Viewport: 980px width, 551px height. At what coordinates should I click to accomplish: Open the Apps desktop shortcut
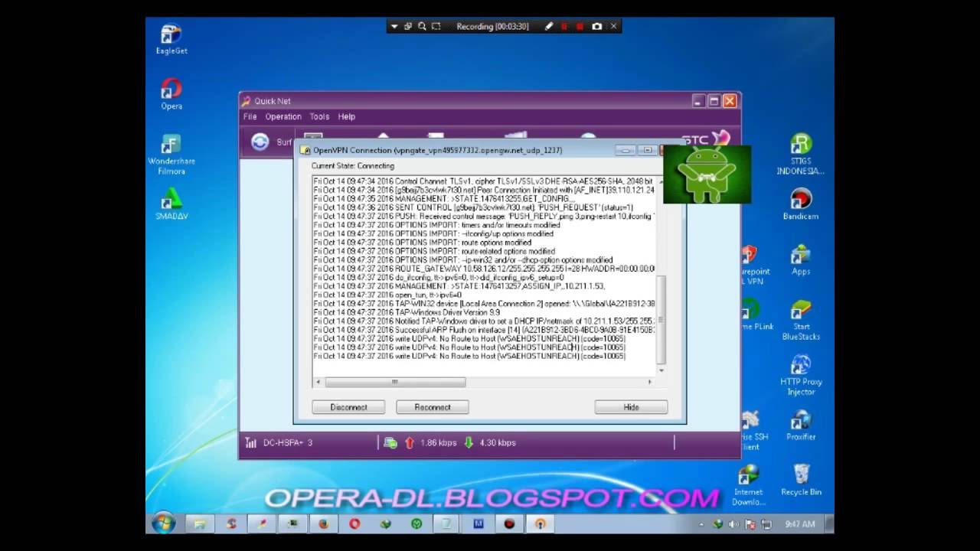click(x=801, y=259)
